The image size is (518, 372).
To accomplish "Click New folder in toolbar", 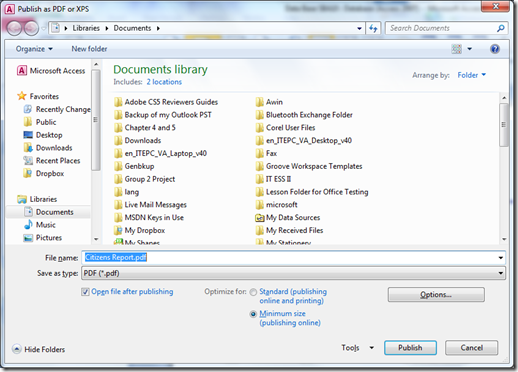I will [x=89, y=49].
